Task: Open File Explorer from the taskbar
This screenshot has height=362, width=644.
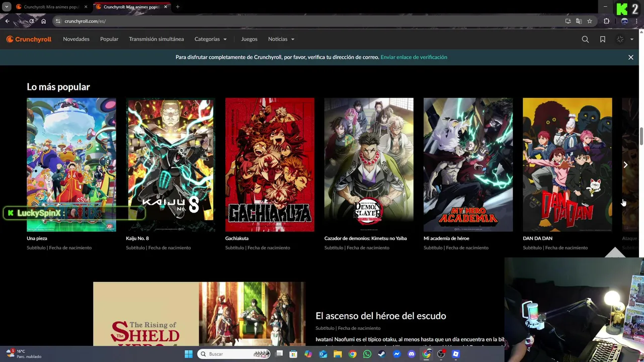Action: pyautogui.click(x=338, y=354)
